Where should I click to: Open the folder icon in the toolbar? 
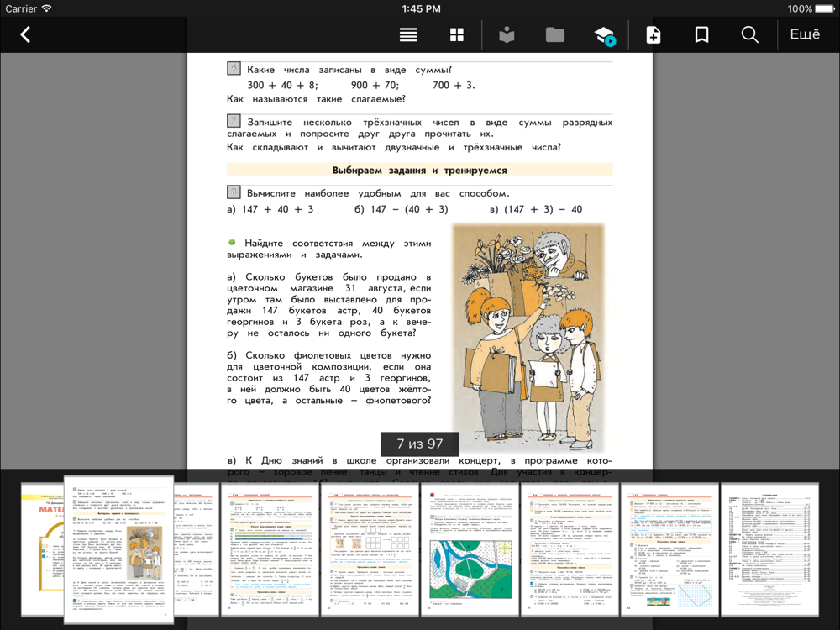pyautogui.click(x=555, y=34)
